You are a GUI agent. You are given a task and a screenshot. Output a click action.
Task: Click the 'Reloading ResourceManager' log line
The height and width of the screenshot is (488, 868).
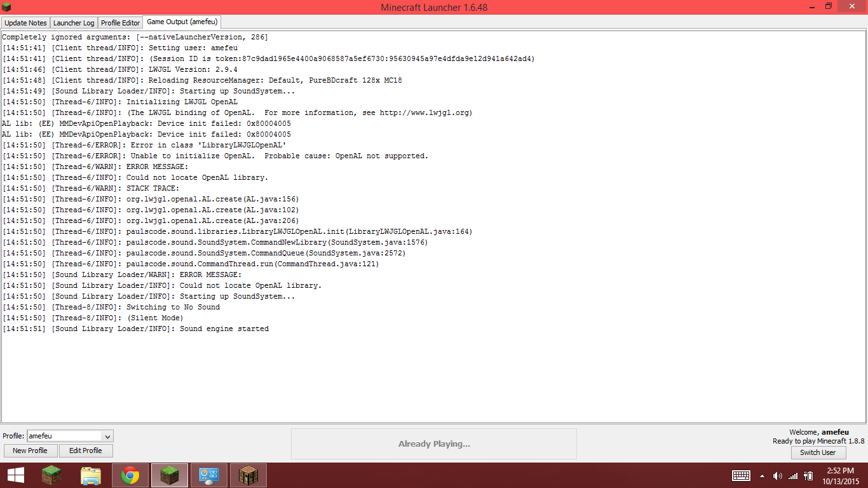click(202, 80)
